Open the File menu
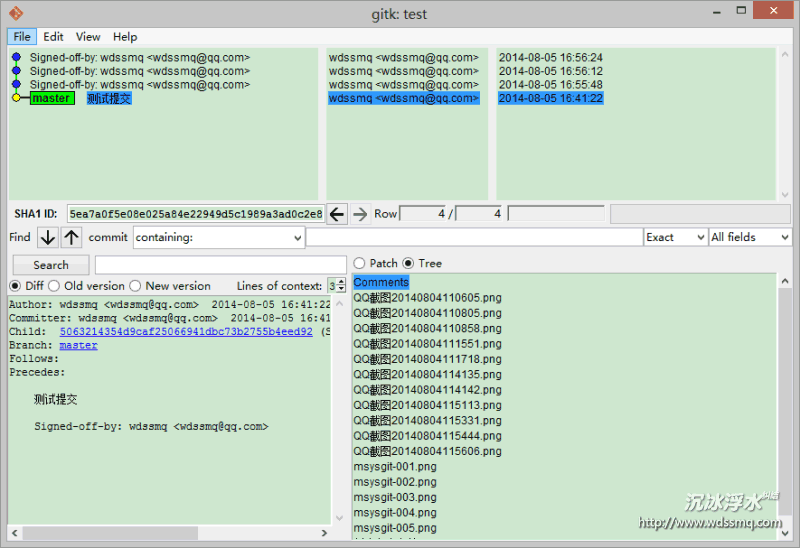Screen dimensions: 800x548 pyautogui.click(x=22, y=37)
